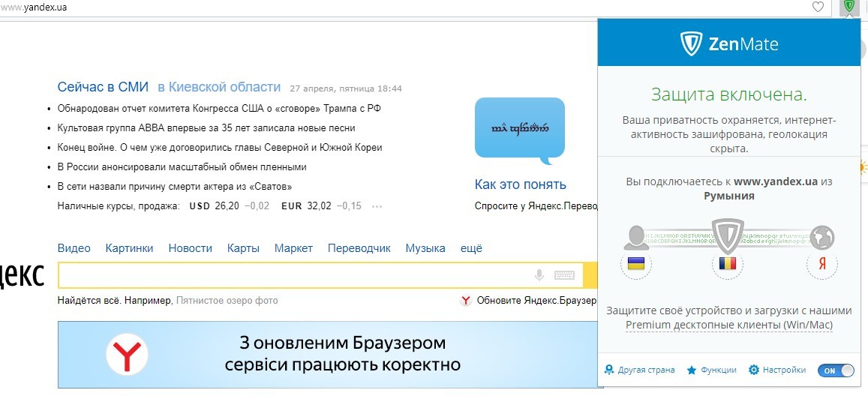Open the Музыка tab
The image size is (868, 396).
[425, 248]
